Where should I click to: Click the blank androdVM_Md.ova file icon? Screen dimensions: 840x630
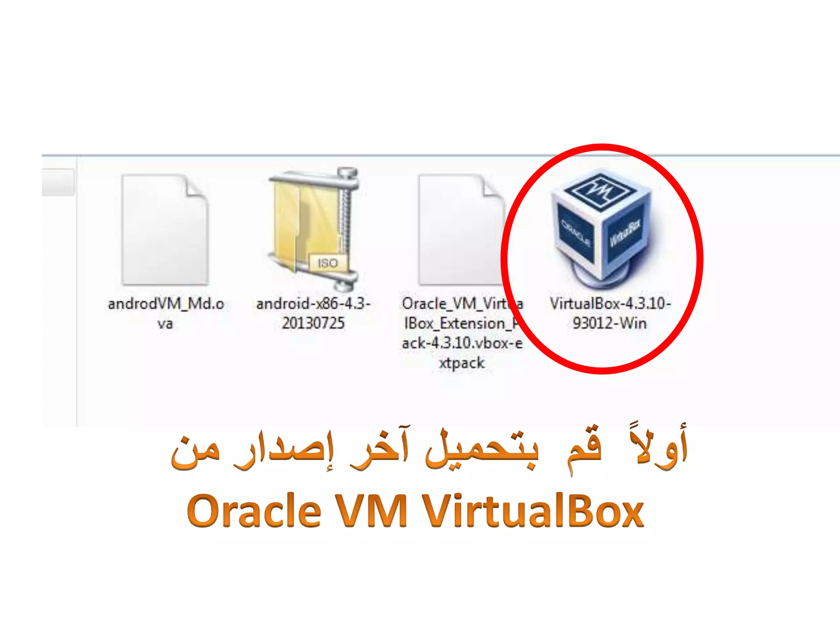165,230
